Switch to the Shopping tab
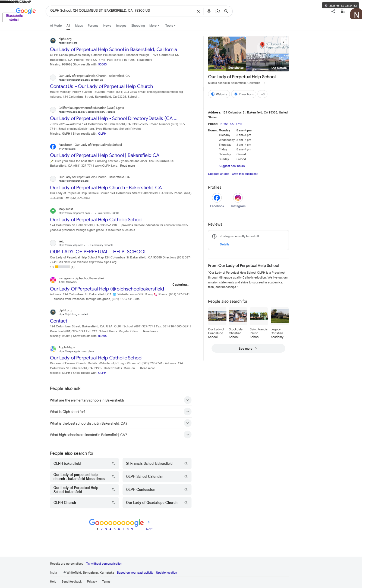Screen dimensions: 366x588 tap(138, 26)
